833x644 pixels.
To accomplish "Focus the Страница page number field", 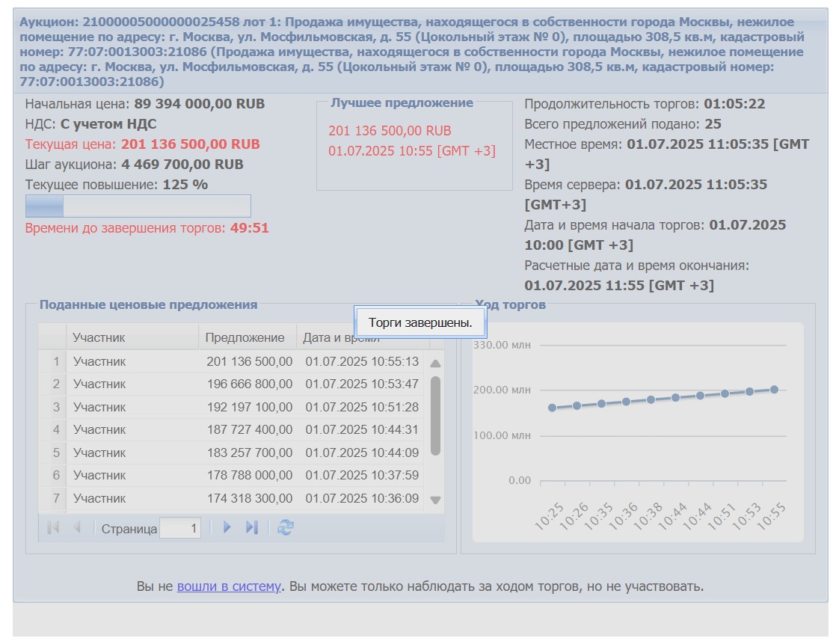I will [x=180, y=529].
